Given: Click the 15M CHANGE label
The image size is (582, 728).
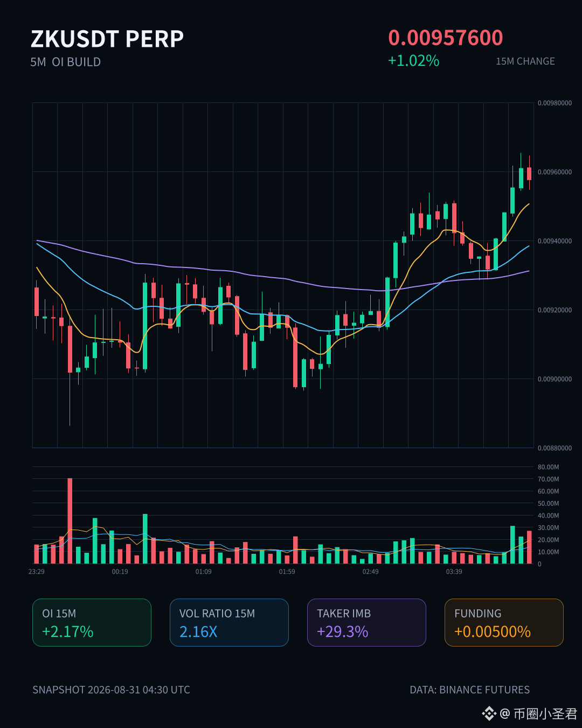Looking at the screenshot, I should (525, 61).
